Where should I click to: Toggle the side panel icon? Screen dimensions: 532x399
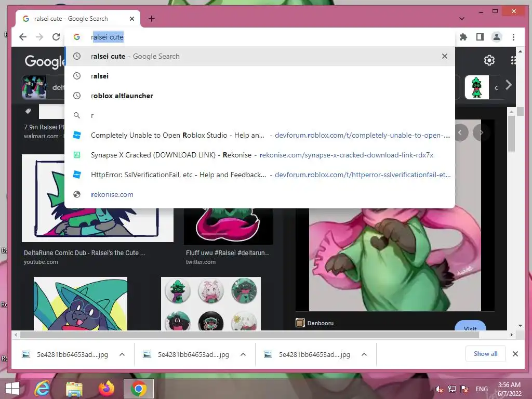[480, 37]
